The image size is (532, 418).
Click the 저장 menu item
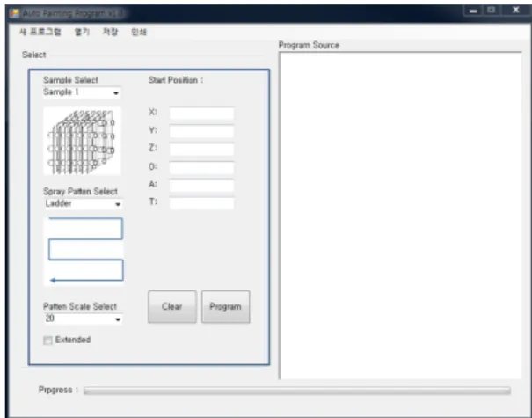point(110,32)
